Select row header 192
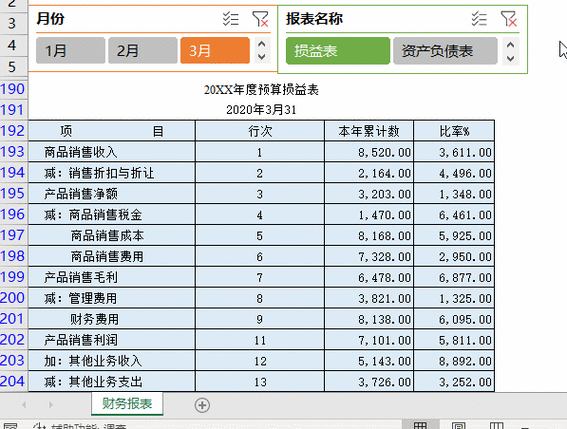The height and width of the screenshot is (429, 567). point(13,131)
